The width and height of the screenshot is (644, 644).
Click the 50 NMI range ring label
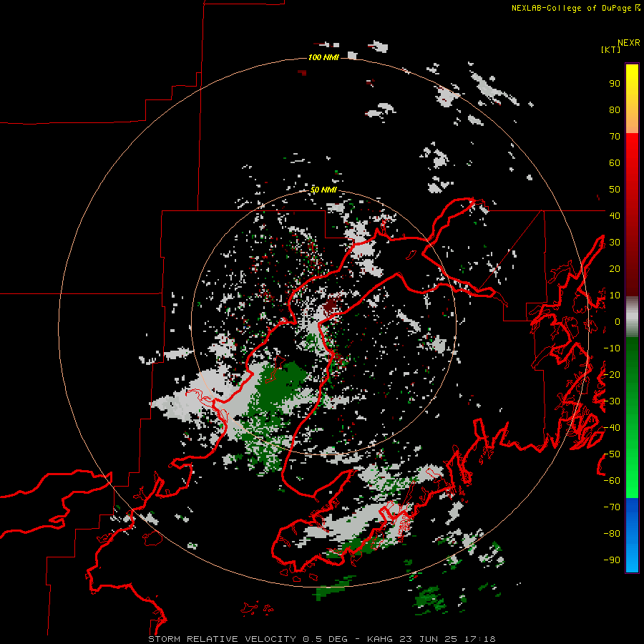[323, 190]
